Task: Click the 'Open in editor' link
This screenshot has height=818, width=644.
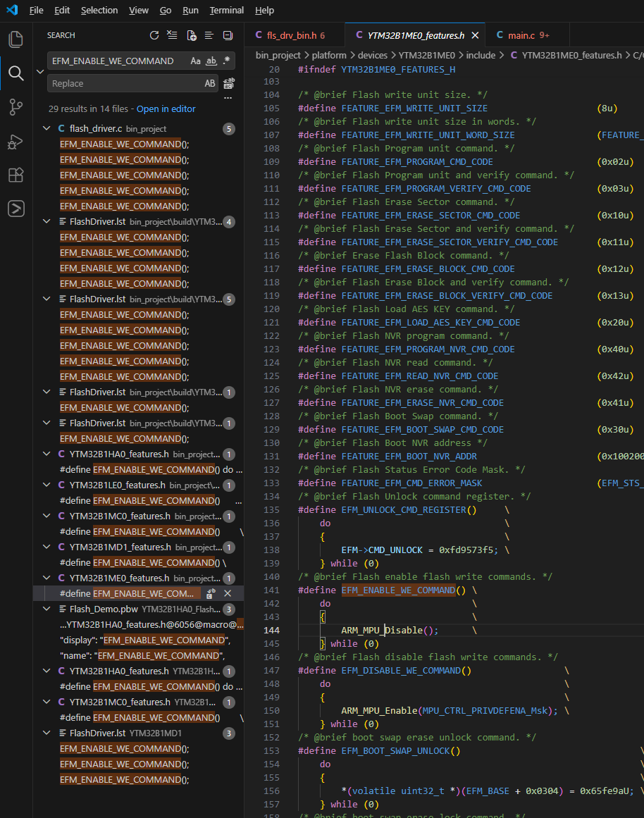Action: click(166, 109)
